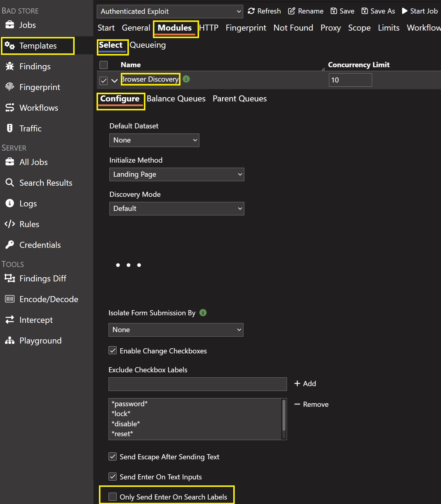Click the Remove button
441x504 pixels.
click(x=311, y=404)
